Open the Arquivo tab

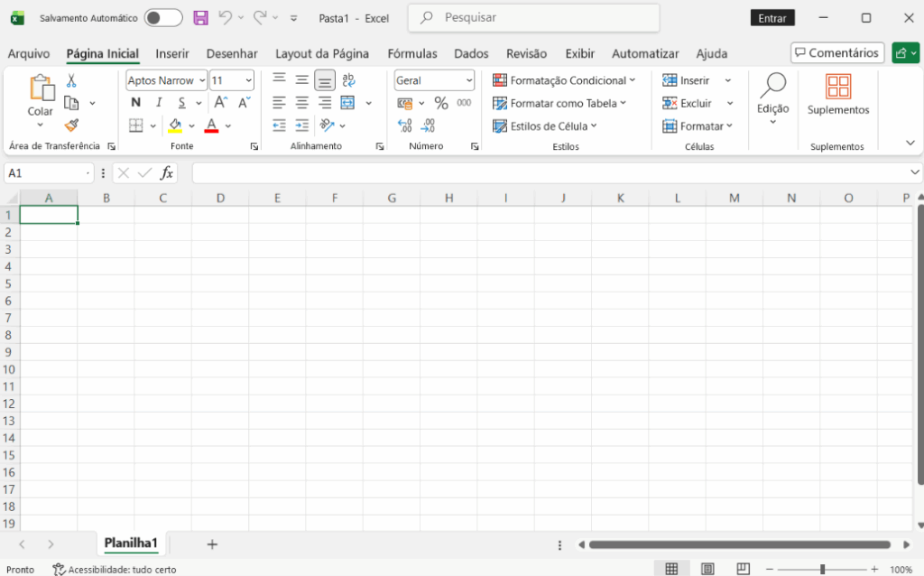pos(29,53)
